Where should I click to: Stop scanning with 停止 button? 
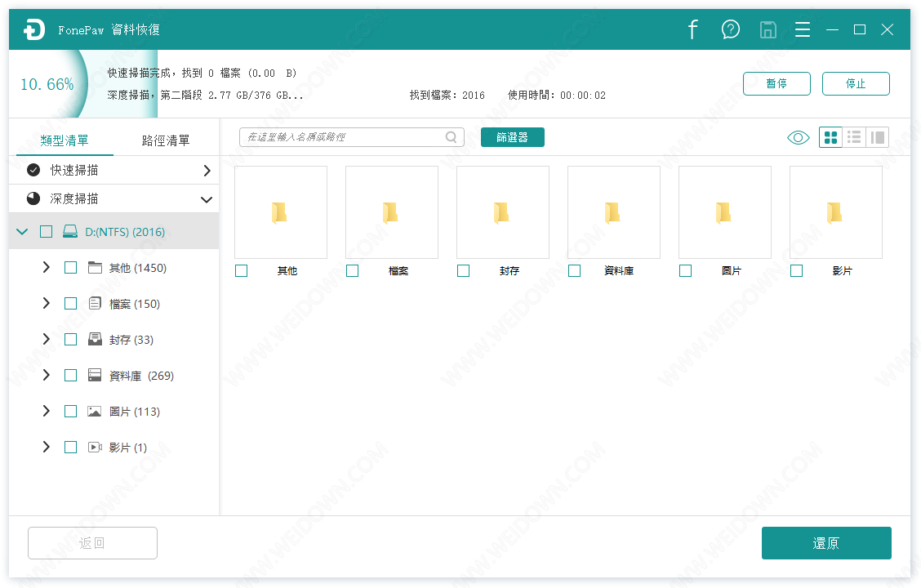point(856,83)
